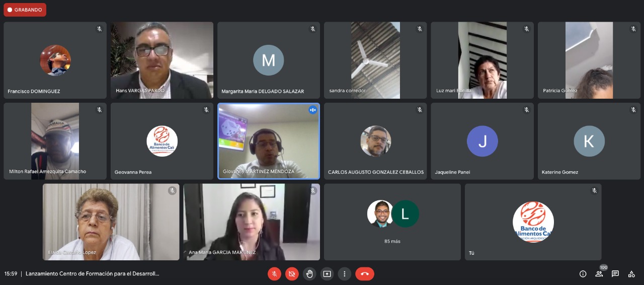Select Ana Maria GARCIA MARTINEZ video tile
Screen dimensions: 644x285
252,222
